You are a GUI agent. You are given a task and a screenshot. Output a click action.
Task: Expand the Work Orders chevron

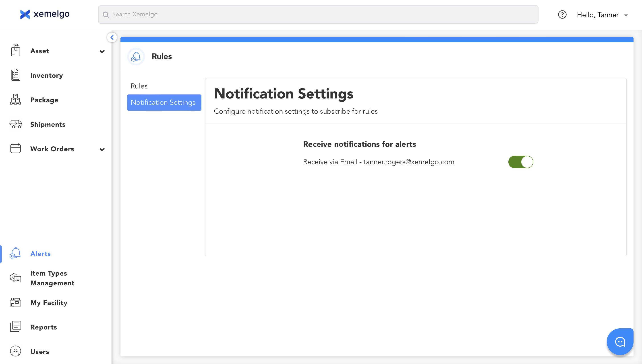click(102, 149)
